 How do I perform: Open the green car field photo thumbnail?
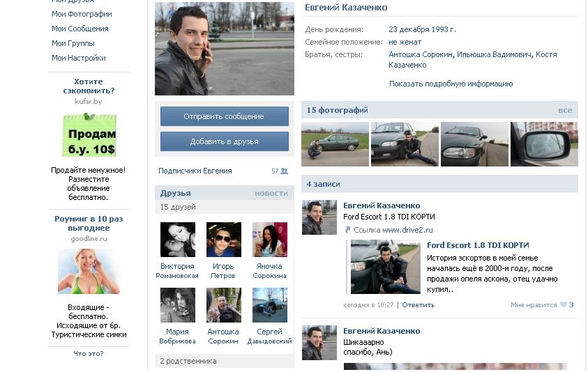click(335, 144)
